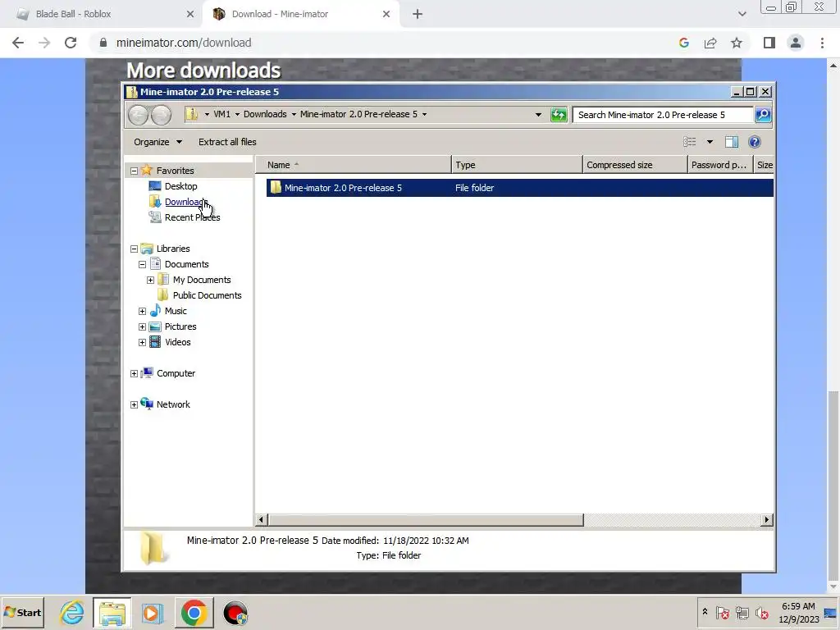Screen dimensions: 840x630
Task: Show hidden tray icons arrow
Action: (x=705, y=612)
